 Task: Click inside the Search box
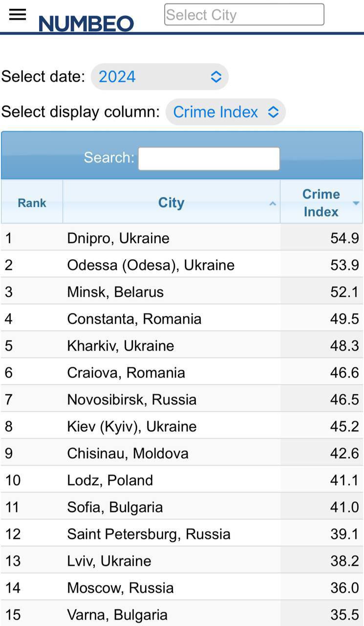coord(209,158)
